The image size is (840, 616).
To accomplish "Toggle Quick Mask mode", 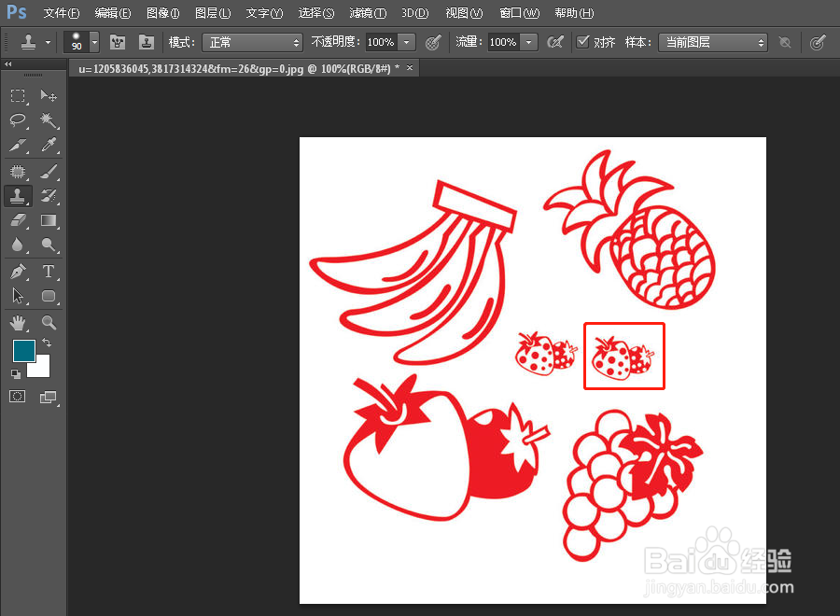I will (x=17, y=397).
